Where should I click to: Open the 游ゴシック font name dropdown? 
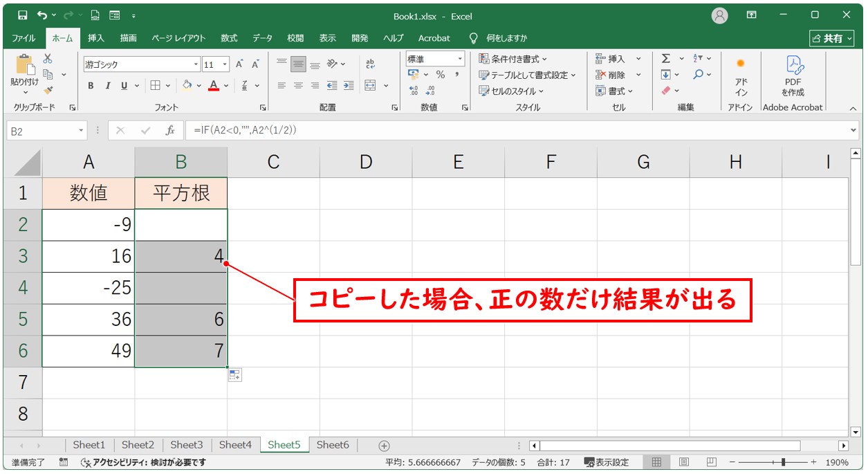click(x=196, y=64)
